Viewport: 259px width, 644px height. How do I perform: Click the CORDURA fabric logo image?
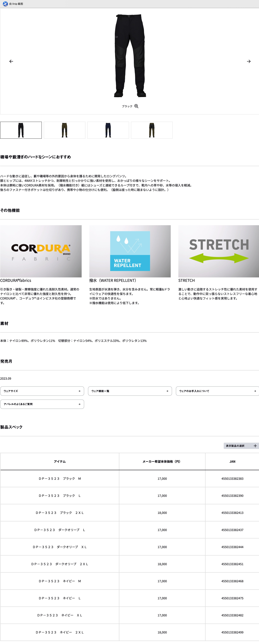41,251
